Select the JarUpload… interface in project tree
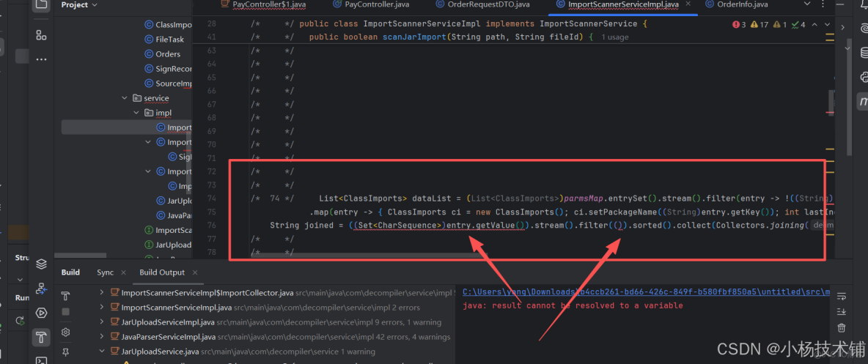 tap(168, 245)
